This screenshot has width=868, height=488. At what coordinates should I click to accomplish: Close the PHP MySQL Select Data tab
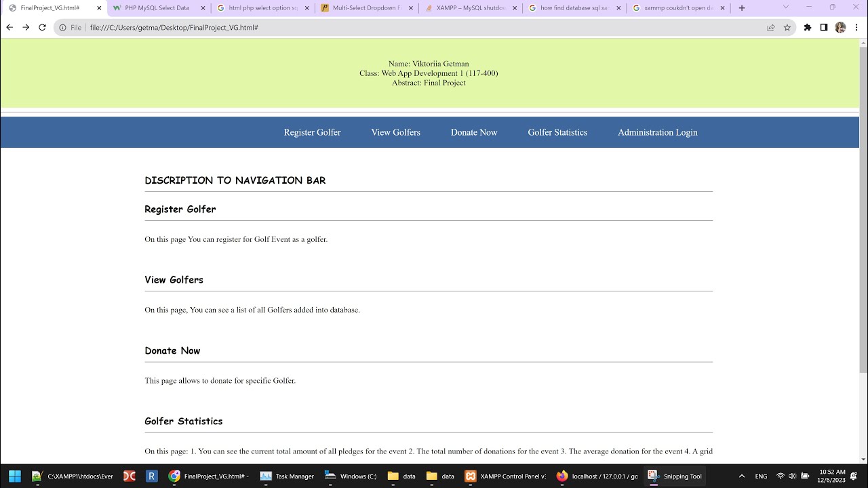[x=203, y=8]
